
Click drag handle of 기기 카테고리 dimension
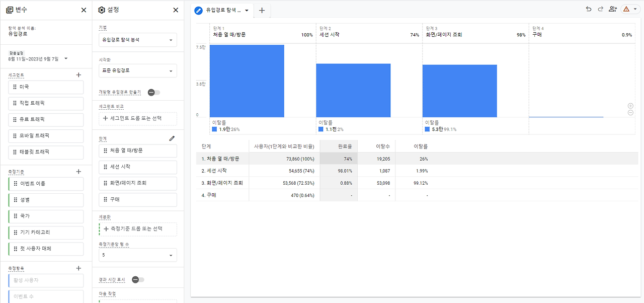(x=15, y=232)
